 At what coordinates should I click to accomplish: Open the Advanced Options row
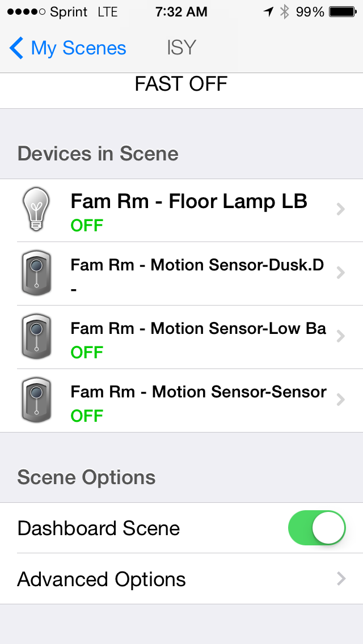[x=102, y=579]
